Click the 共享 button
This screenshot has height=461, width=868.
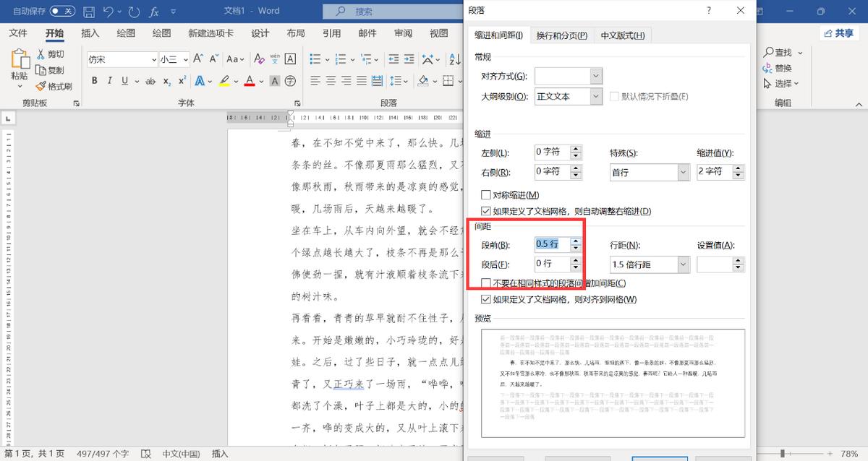pos(838,33)
